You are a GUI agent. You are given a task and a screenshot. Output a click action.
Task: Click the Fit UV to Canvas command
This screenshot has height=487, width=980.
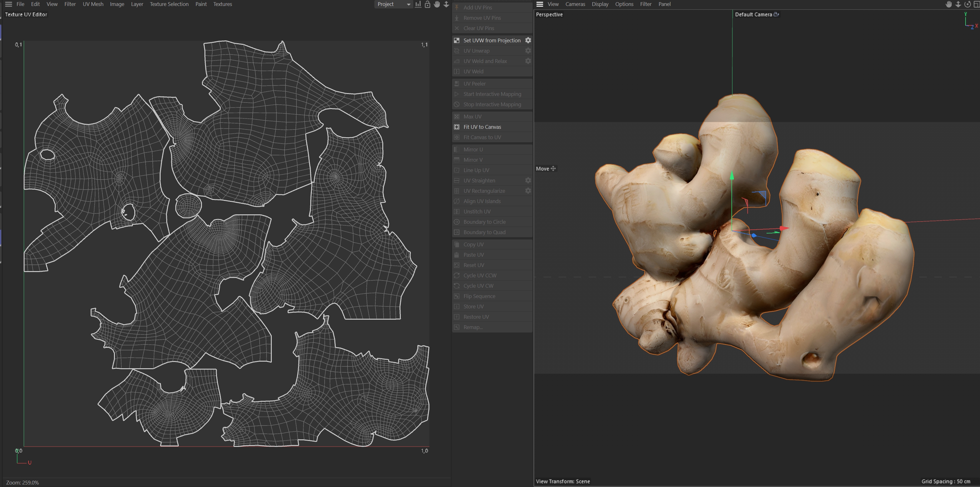click(482, 127)
